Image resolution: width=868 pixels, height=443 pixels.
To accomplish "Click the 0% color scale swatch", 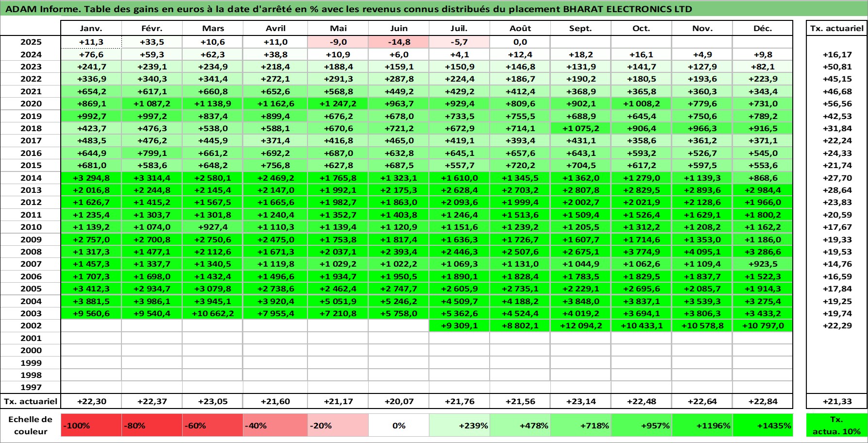I will [399, 426].
